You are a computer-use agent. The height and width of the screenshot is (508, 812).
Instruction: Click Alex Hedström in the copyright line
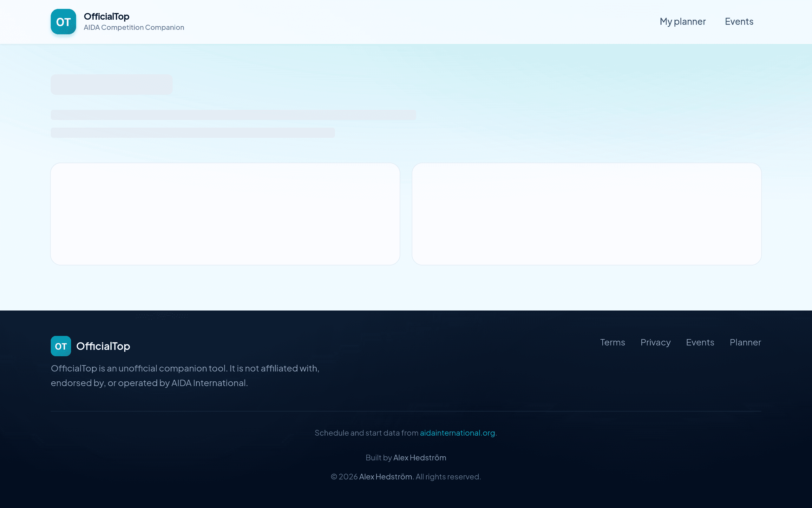tap(385, 477)
